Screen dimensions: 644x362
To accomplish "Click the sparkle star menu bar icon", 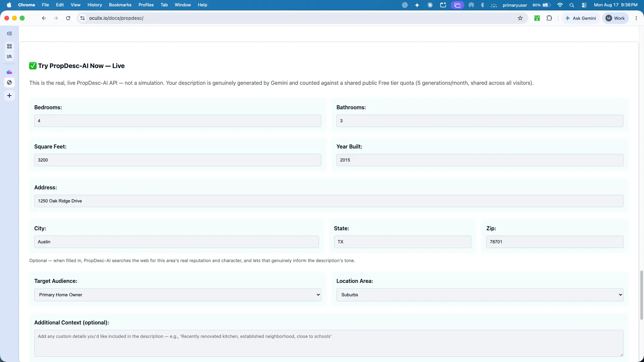I will pyautogui.click(x=417, y=5).
